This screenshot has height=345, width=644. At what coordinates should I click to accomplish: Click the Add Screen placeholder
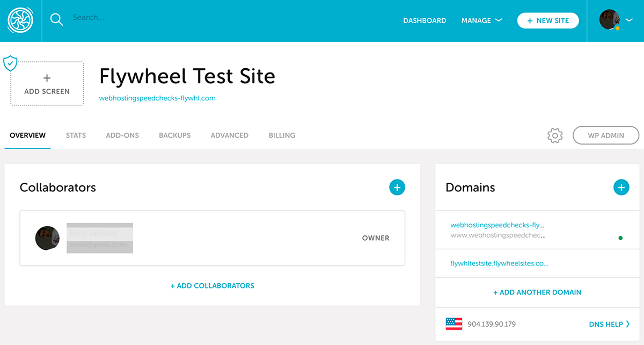(x=47, y=83)
